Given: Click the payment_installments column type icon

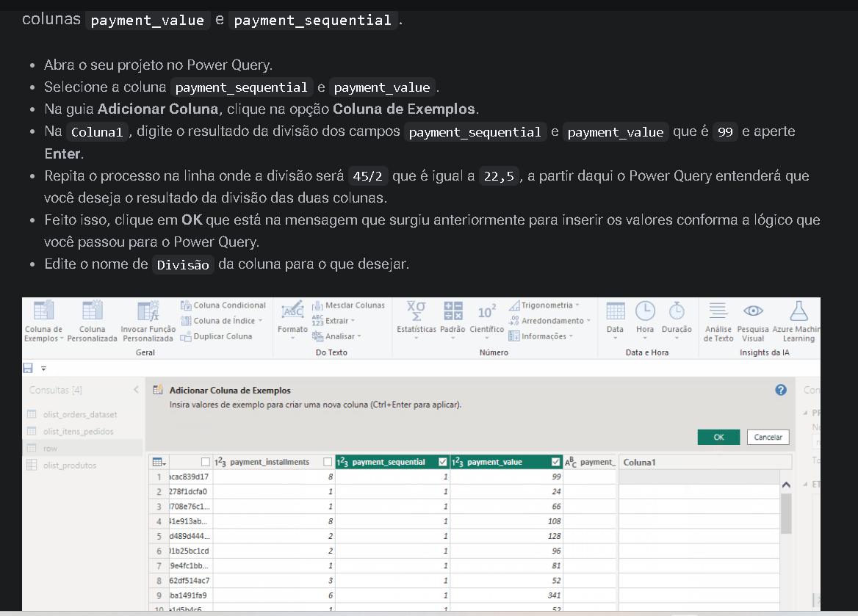Looking at the screenshot, I should 220,463.
